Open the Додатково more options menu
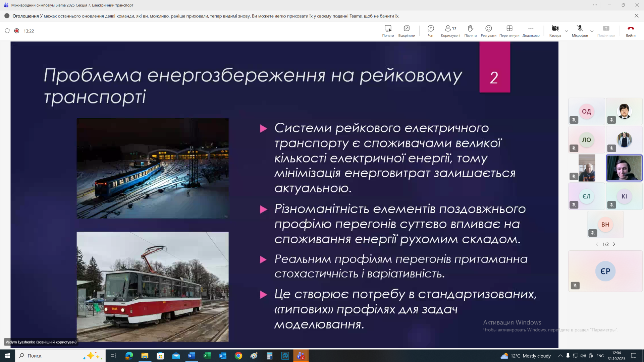The image size is (644, 362). point(531,31)
